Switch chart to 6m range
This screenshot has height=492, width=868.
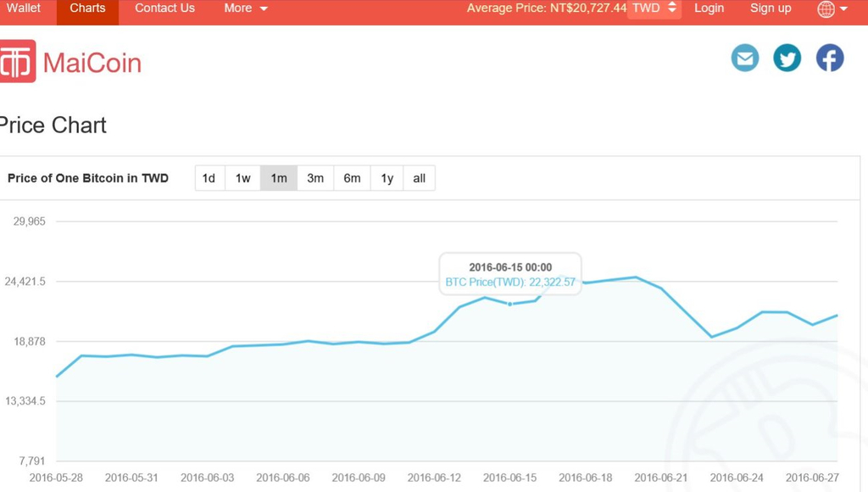pos(352,178)
